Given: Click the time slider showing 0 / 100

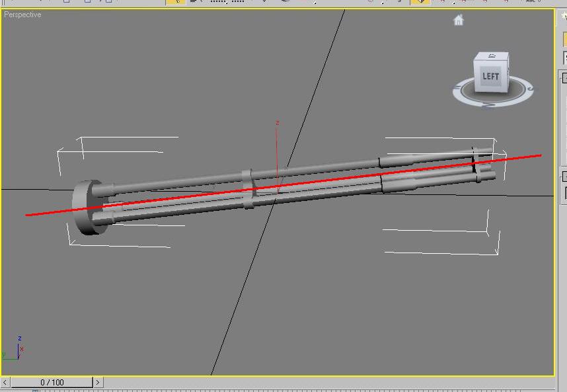Looking at the screenshot, I should click(52, 382).
